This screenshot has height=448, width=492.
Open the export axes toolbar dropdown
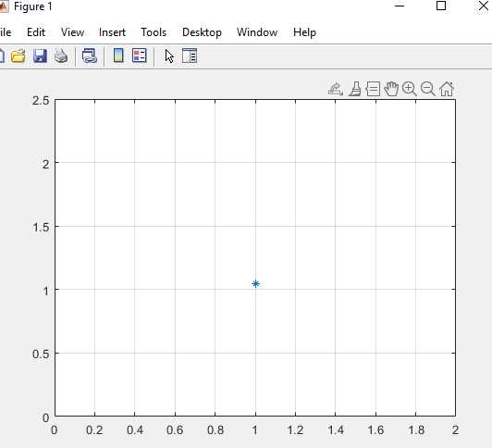pyautogui.click(x=336, y=89)
